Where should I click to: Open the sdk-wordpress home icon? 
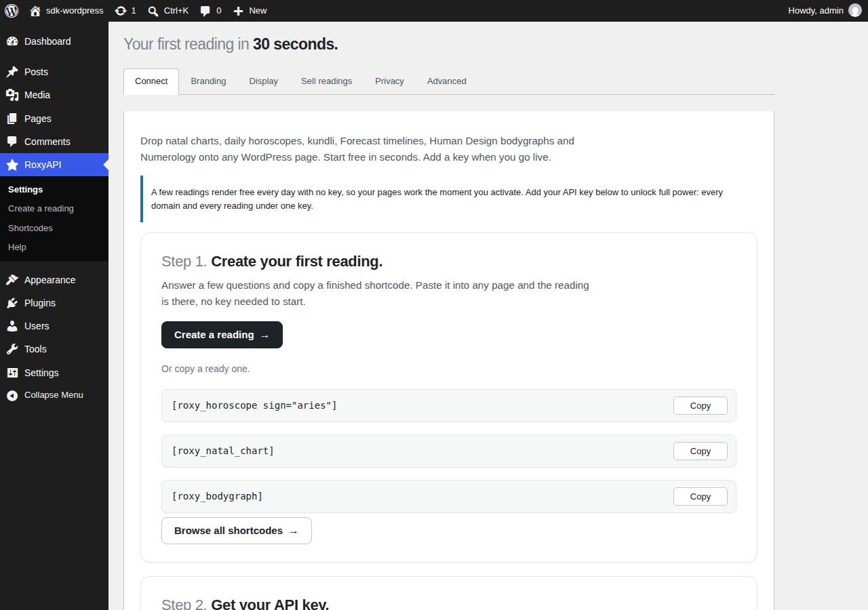[35, 11]
